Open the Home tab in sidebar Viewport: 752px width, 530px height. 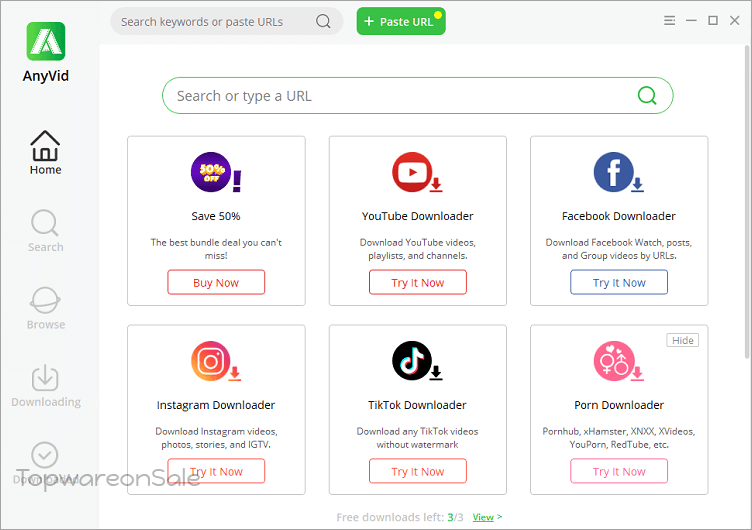click(x=45, y=153)
